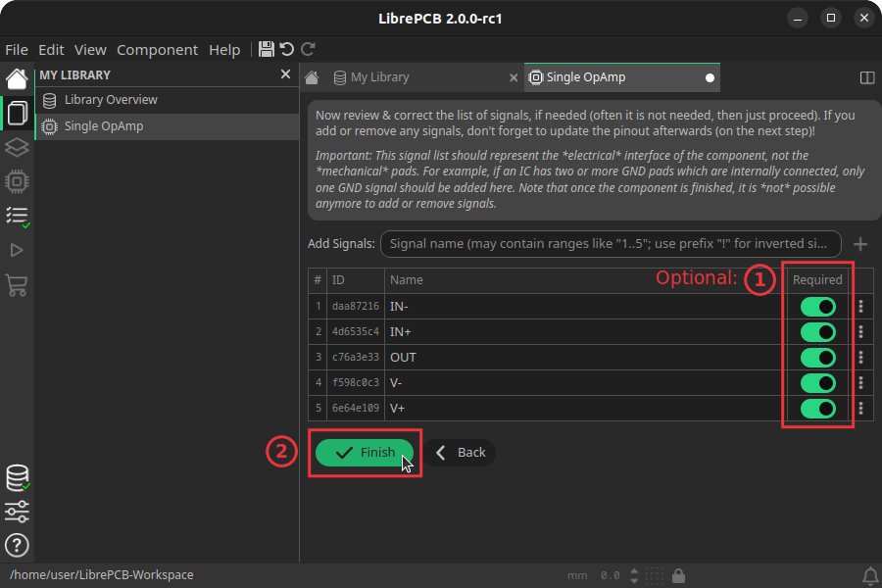Open Help via the question mark icon

click(16, 545)
